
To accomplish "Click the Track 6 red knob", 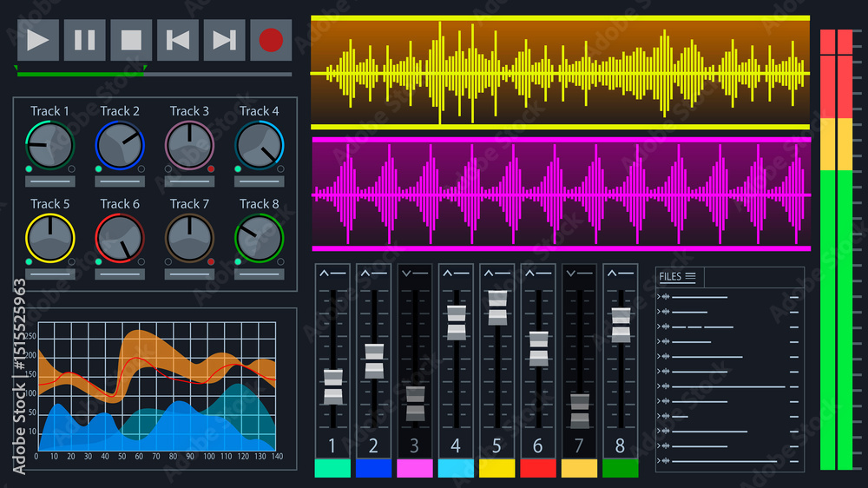I will click(x=120, y=238).
